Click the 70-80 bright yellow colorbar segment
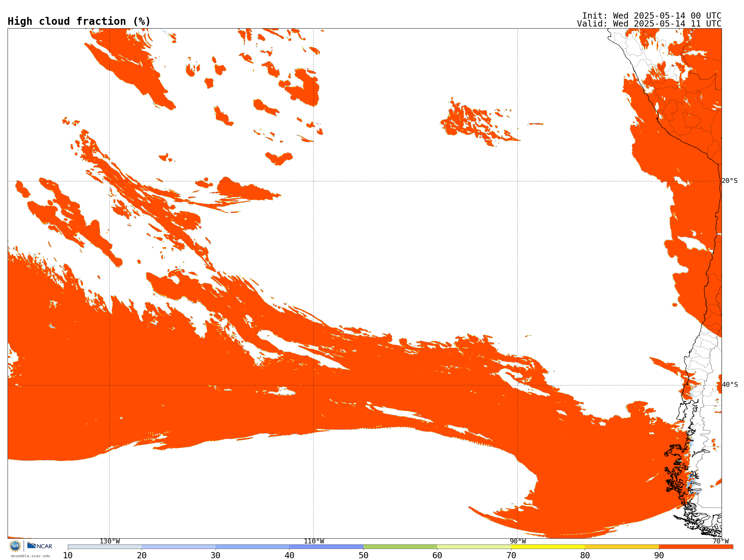 point(548,547)
